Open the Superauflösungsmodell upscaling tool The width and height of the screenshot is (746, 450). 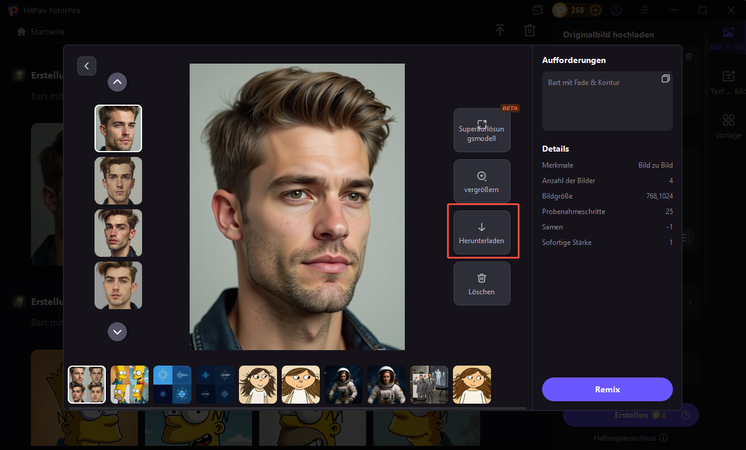[481, 130]
